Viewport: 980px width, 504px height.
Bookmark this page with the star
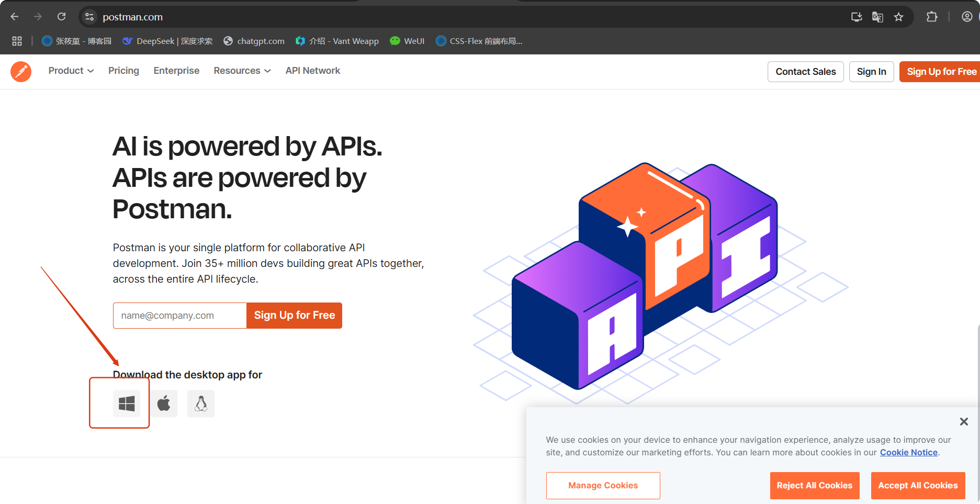(898, 17)
